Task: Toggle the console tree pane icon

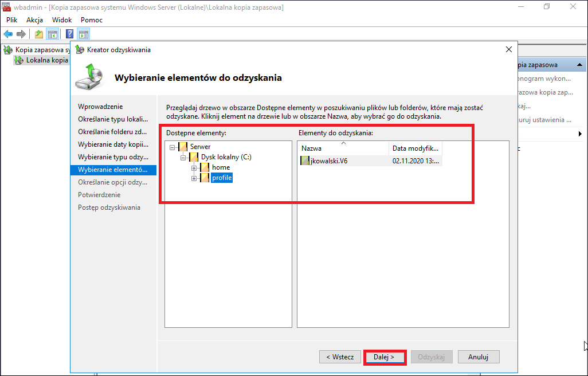Action: (53, 34)
